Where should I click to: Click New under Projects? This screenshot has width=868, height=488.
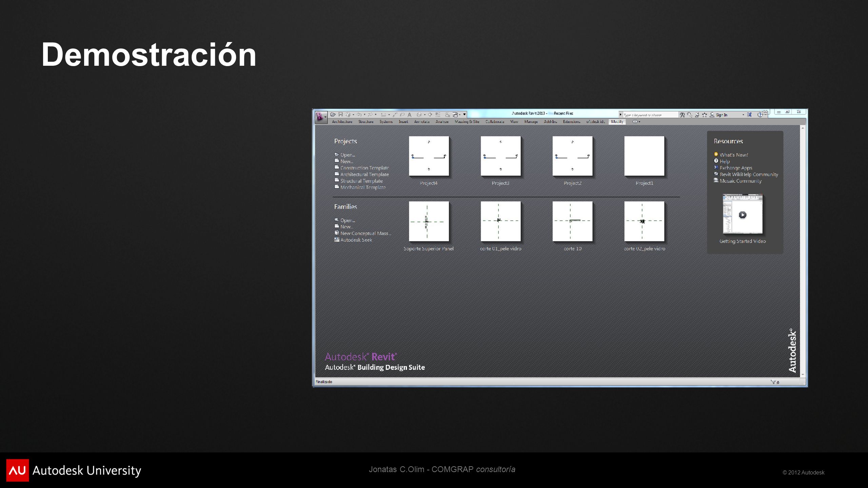[347, 161]
